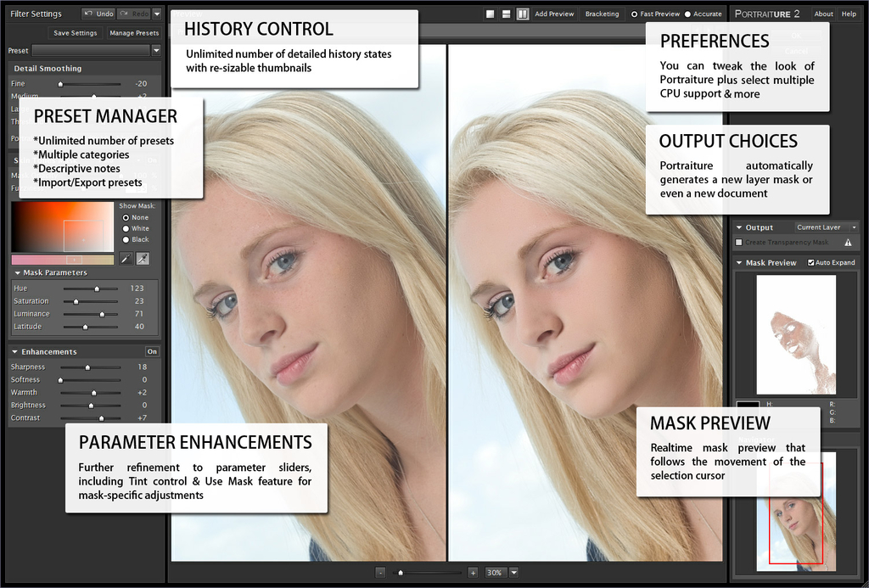Open the history dropdown arrow beside Redo
Image resolution: width=869 pixels, height=588 pixels.
tap(157, 14)
